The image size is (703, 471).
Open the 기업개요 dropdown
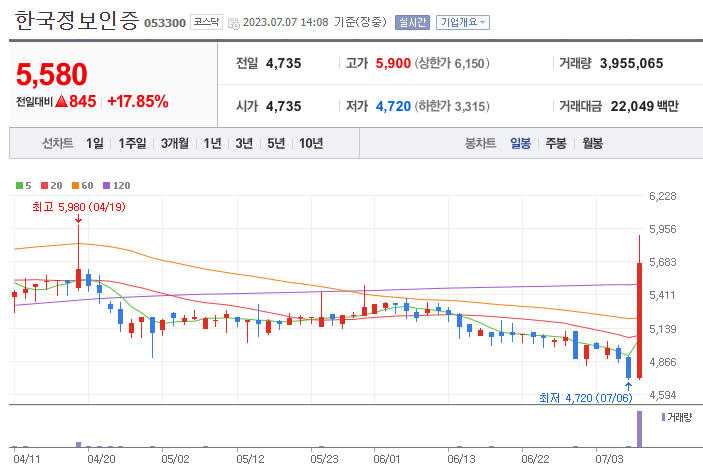[463, 22]
